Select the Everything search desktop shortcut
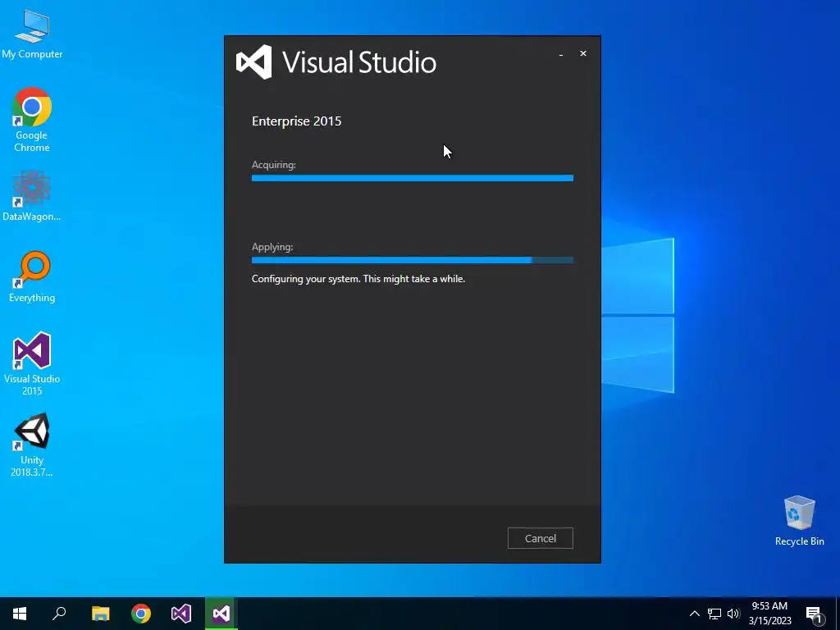This screenshot has height=630, width=840. (x=32, y=276)
